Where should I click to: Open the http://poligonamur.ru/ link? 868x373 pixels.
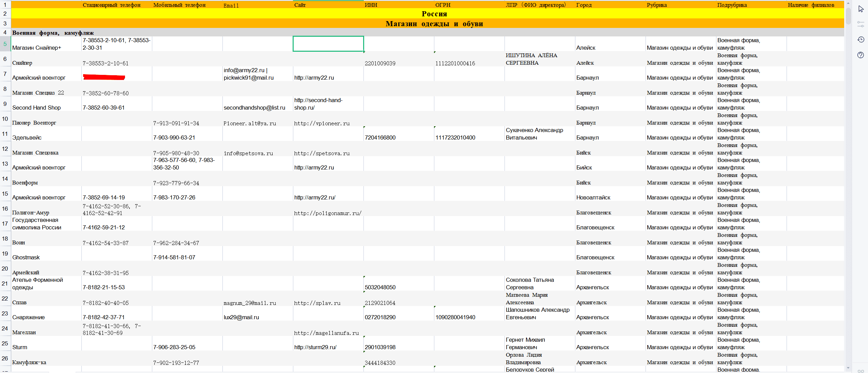[328, 213]
